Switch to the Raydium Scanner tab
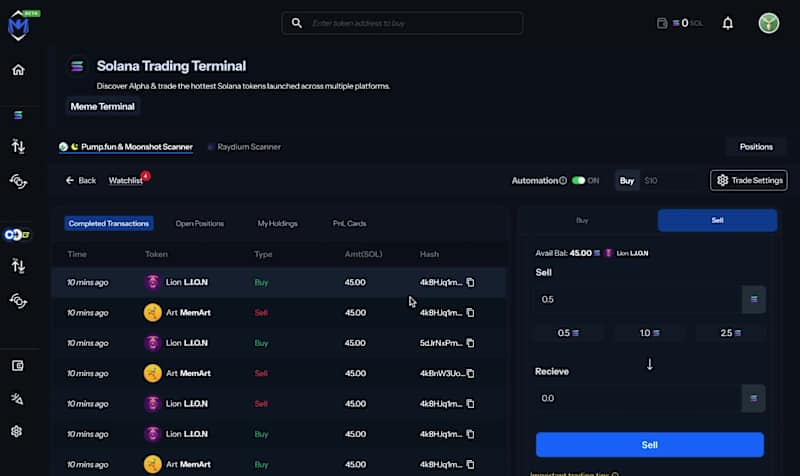The height and width of the screenshot is (476, 800). [x=249, y=147]
